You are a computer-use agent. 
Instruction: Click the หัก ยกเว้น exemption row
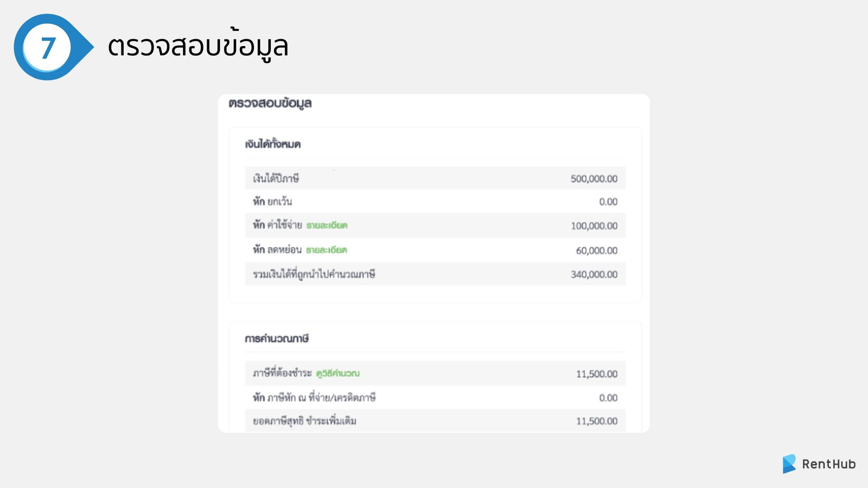point(434,201)
